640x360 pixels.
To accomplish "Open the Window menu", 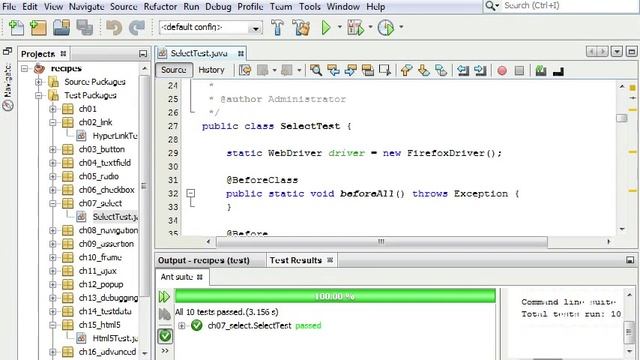I will [x=343, y=7].
